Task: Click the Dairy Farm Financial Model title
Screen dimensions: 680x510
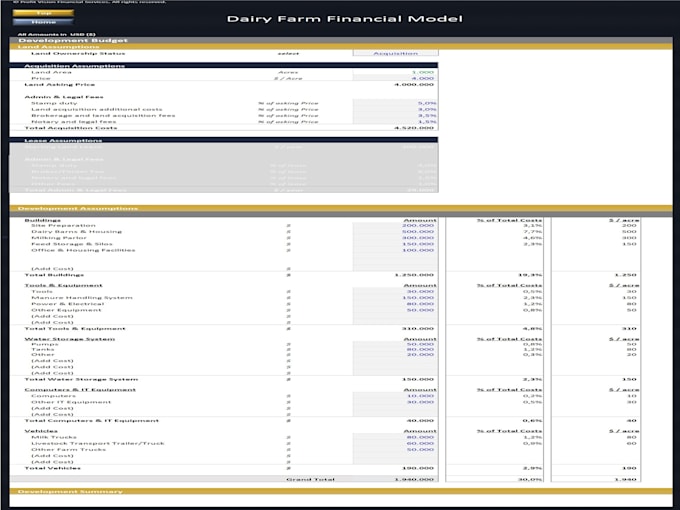Action: click(x=345, y=19)
